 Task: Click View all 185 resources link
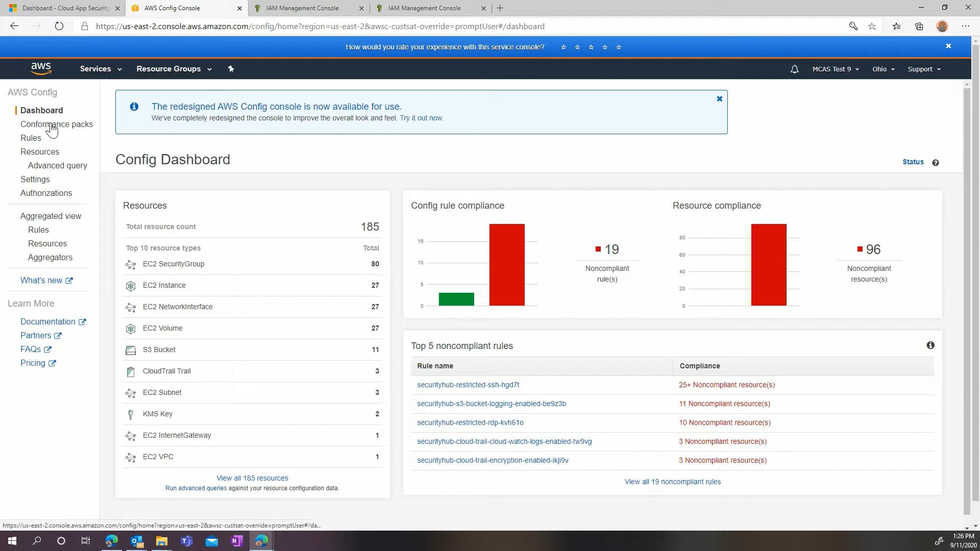pos(252,478)
